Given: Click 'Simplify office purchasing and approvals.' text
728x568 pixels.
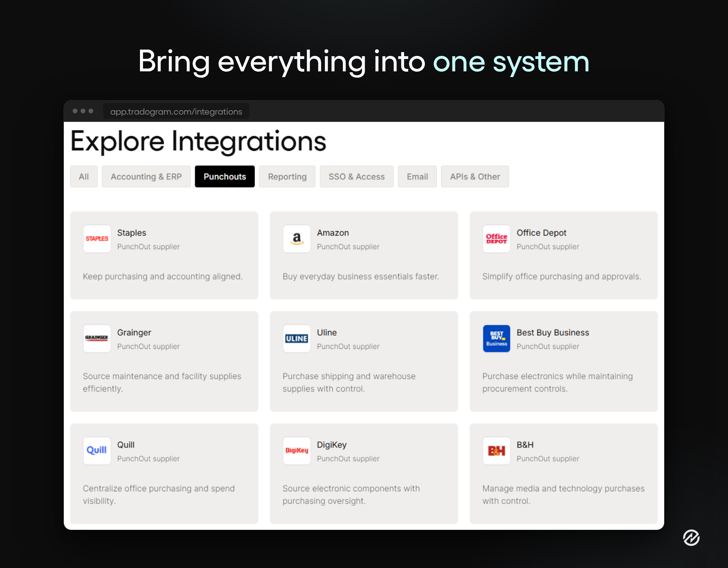Looking at the screenshot, I should (562, 277).
